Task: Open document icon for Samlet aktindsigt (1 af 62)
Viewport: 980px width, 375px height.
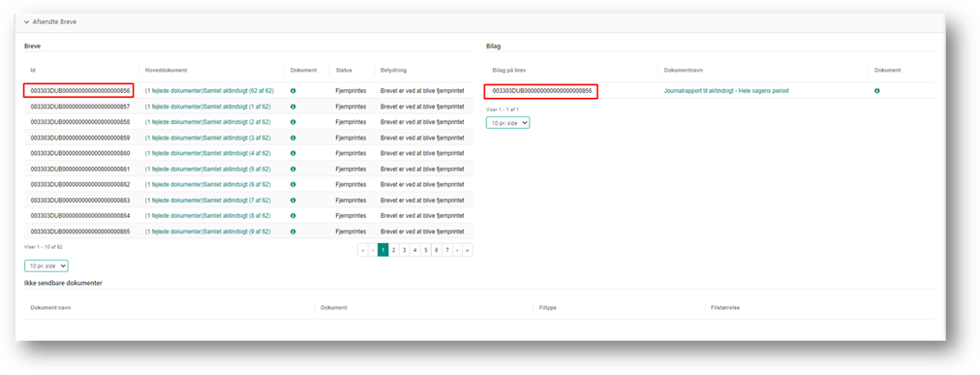Action: (293, 107)
